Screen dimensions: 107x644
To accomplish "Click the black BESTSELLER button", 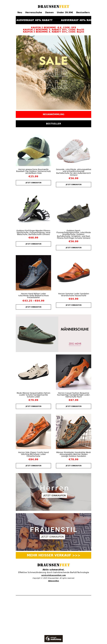I will [x=53, y=124].
